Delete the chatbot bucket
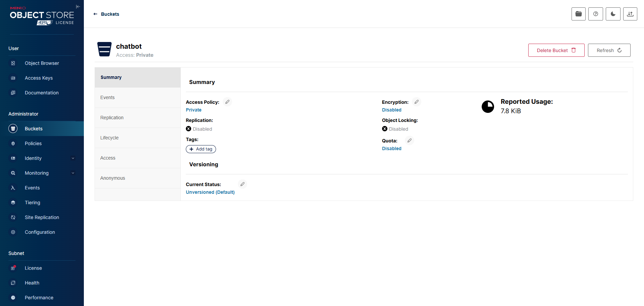 click(556, 50)
